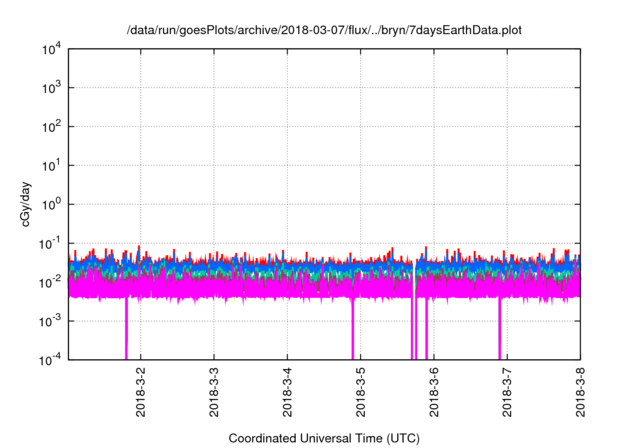Click the 10^2 y-axis tick label
Screen dimensions: 640x448
pyautogui.click(x=52, y=127)
